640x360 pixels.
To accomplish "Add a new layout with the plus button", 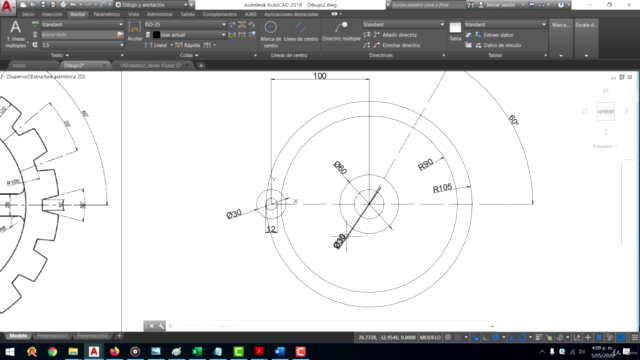I will (x=119, y=336).
